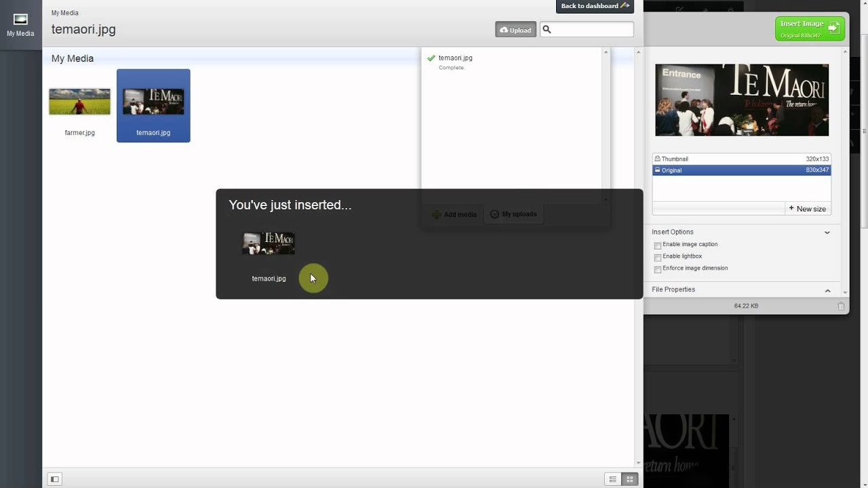Open My Media in the left sidebar
868x488 pixels.
click(x=20, y=25)
